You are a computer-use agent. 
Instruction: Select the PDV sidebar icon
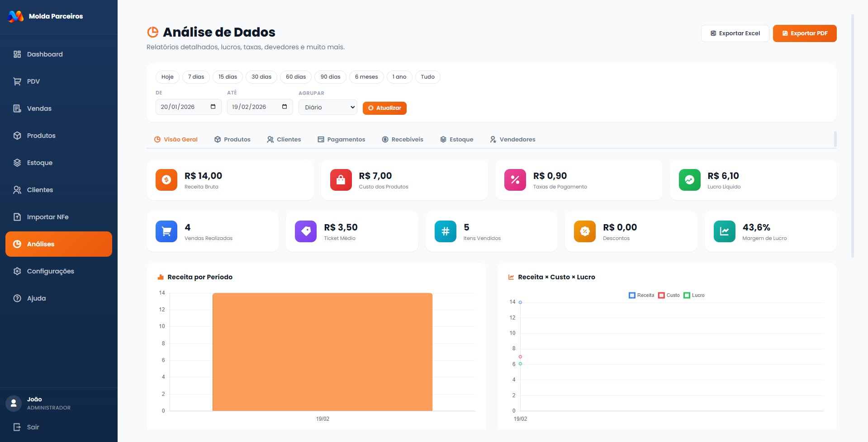(x=17, y=81)
